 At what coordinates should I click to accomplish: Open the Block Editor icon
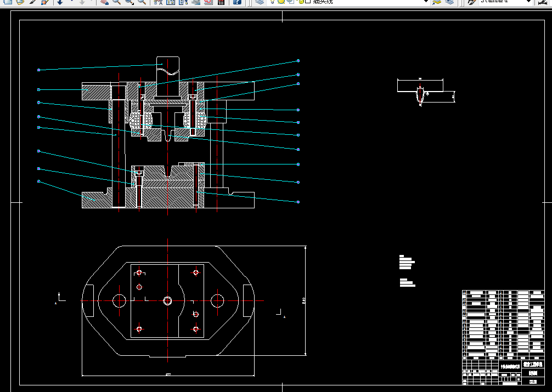pos(44,2)
